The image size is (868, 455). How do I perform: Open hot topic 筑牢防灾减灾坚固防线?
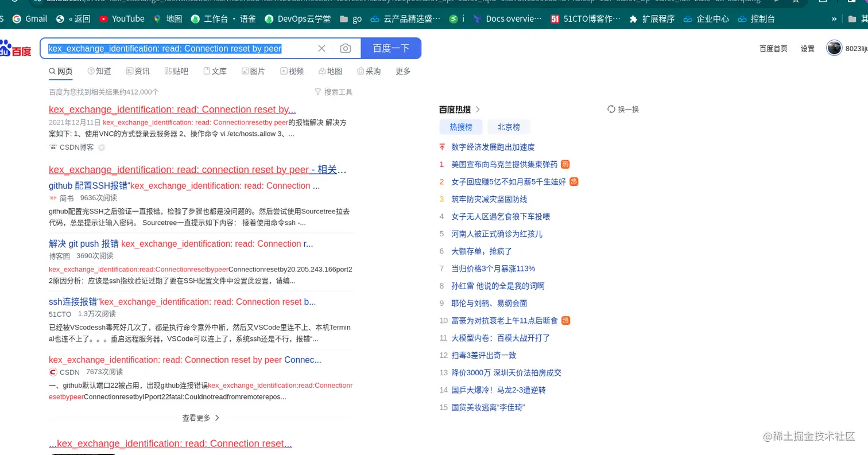click(489, 199)
